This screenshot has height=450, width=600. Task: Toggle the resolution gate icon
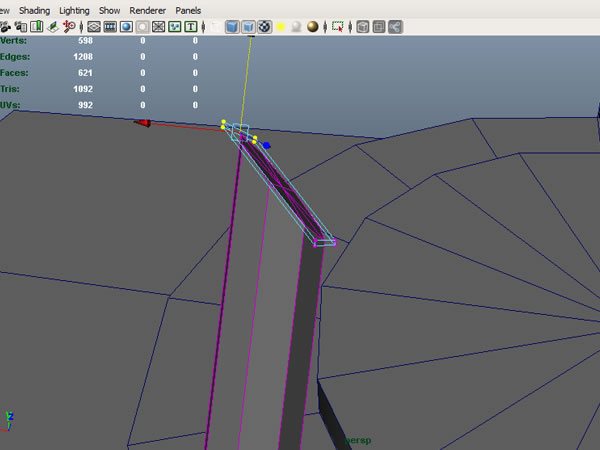[x=126, y=27]
